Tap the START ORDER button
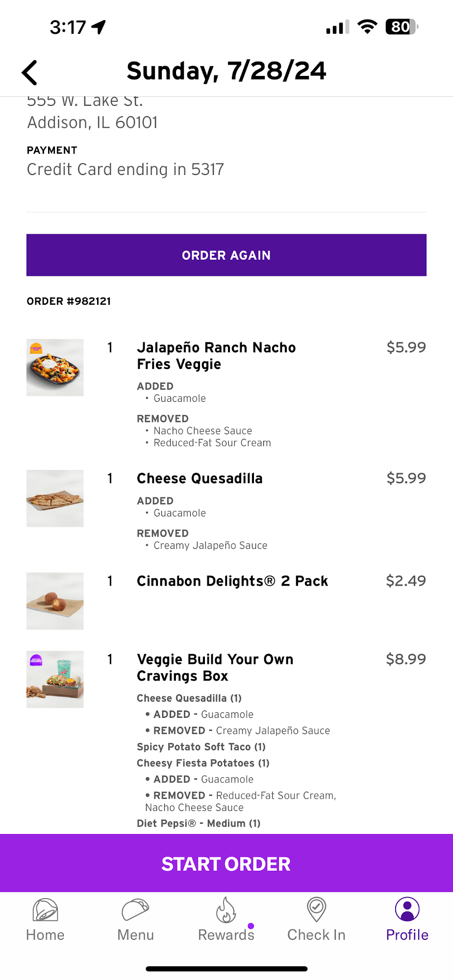The height and width of the screenshot is (980, 453). [226, 863]
